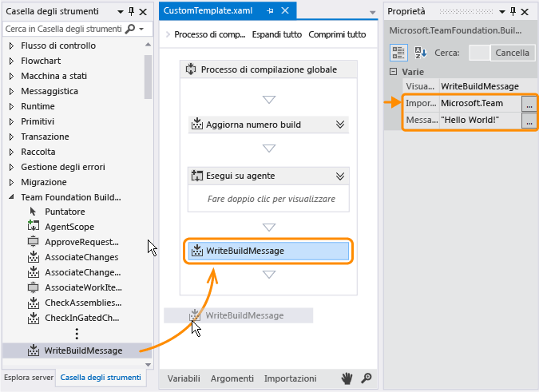Expand the Primitivi category
This screenshot has height=392, width=539.
click(11, 121)
